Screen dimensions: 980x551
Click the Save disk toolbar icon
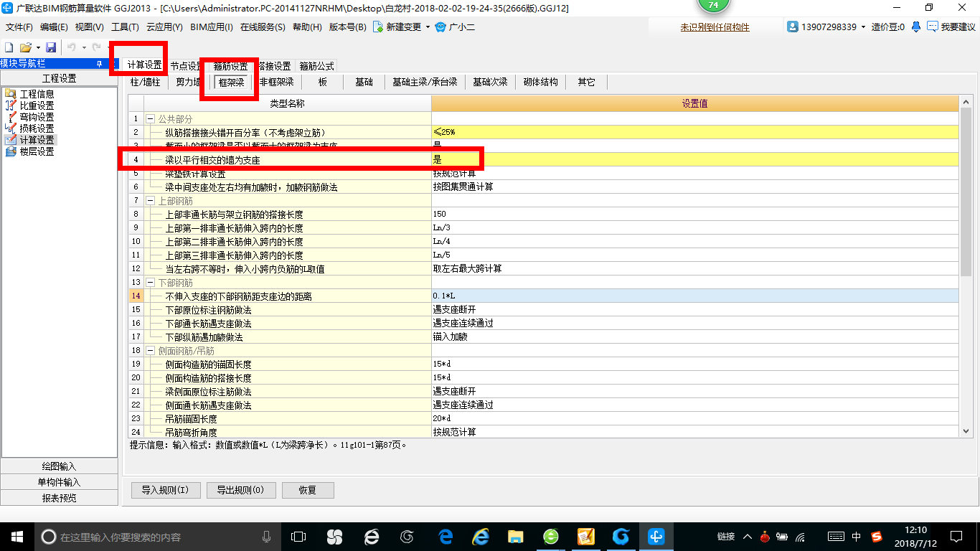tap(51, 47)
